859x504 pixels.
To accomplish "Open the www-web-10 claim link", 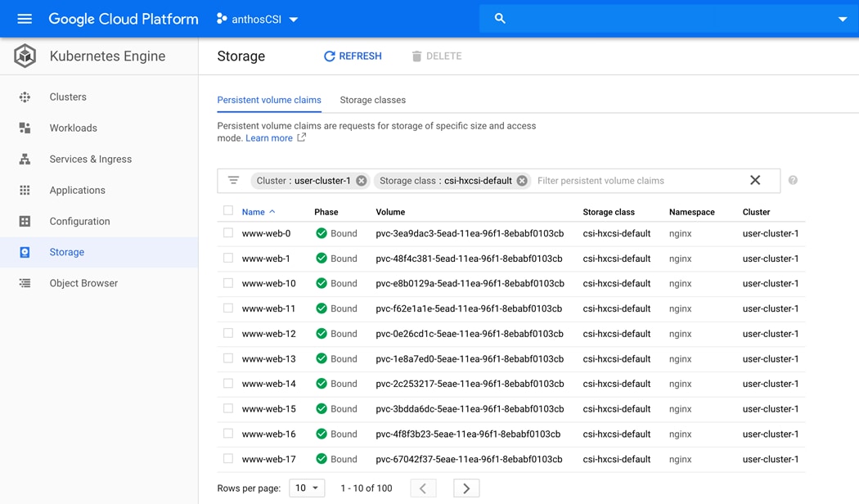I will (268, 283).
